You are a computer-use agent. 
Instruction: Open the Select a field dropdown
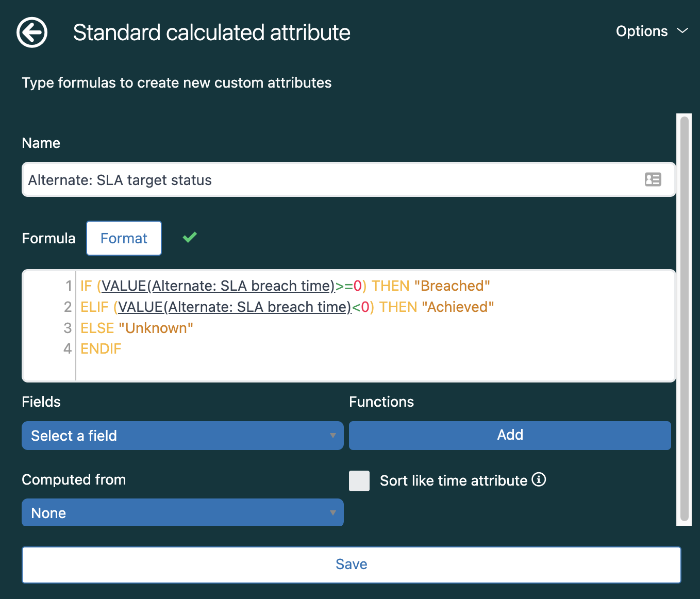182,436
